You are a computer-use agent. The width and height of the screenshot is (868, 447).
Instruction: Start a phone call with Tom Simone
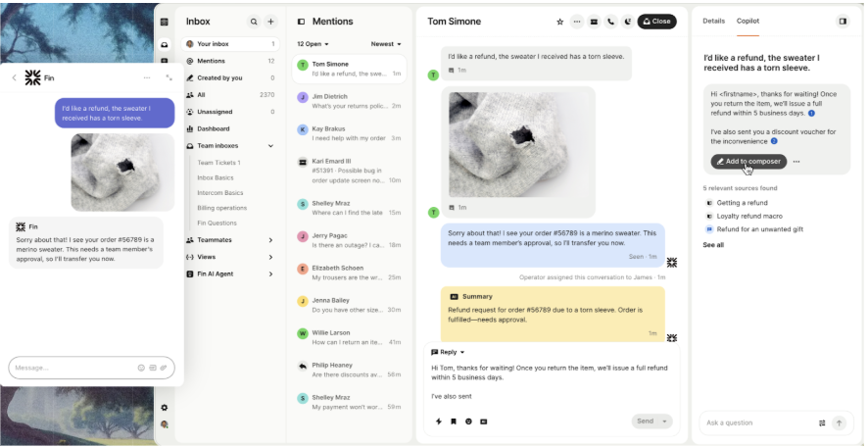tap(610, 22)
